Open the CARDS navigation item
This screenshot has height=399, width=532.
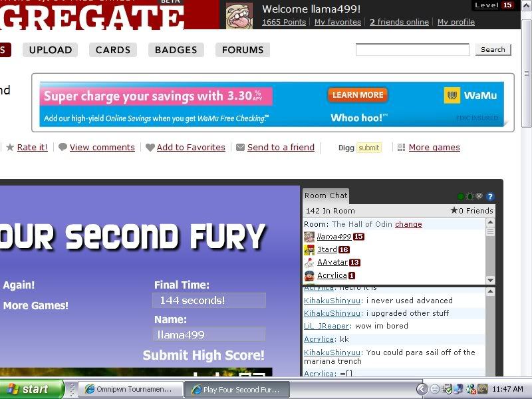113,50
